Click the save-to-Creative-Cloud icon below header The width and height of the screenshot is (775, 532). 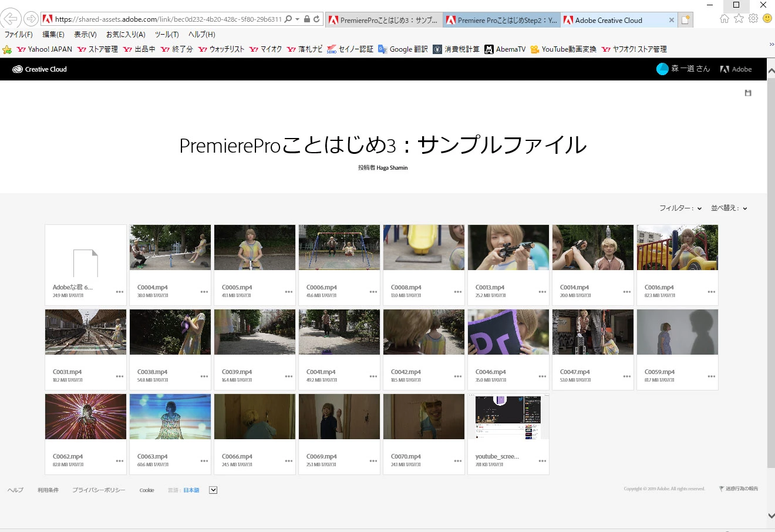click(748, 93)
